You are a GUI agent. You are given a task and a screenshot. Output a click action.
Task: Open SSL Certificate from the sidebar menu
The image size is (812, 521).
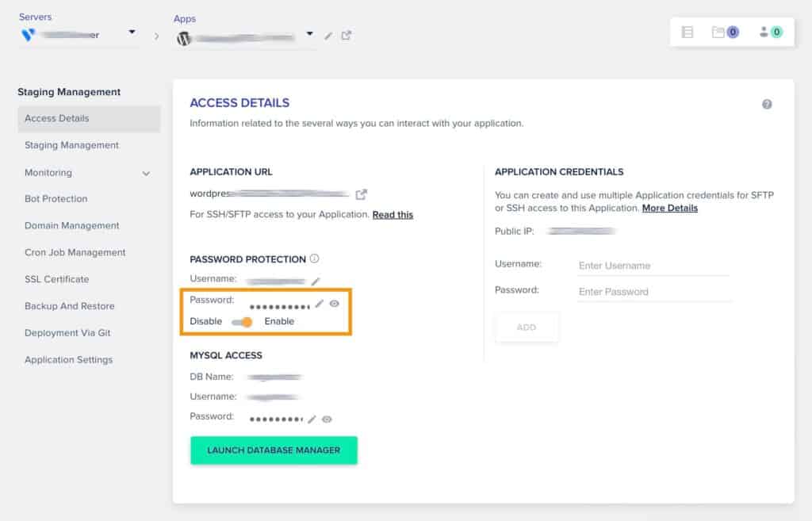click(x=56, y=279)
